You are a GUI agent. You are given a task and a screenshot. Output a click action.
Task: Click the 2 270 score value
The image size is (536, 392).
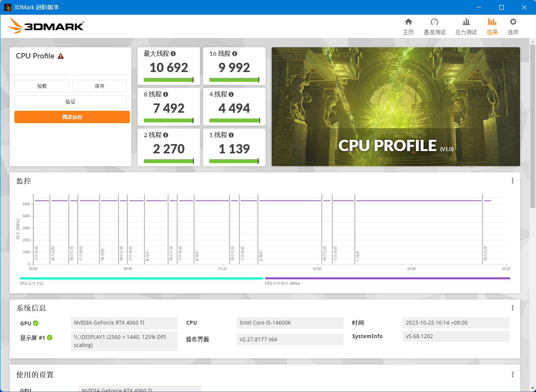[x=169, y=149]
